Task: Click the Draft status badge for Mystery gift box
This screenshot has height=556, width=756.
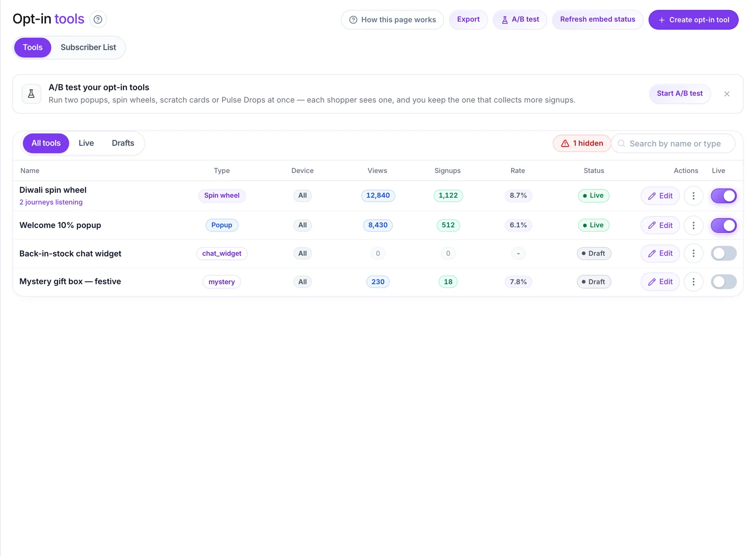Action: pos(594,282)
